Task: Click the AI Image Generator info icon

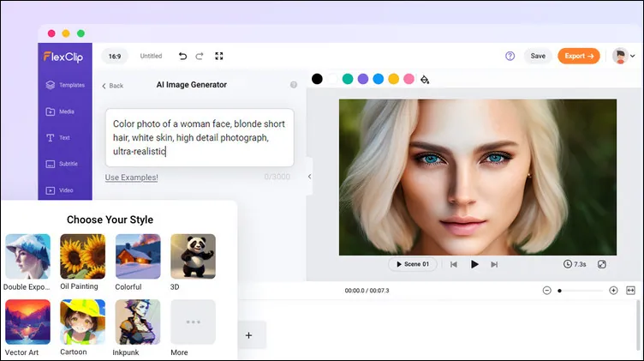Action: point(294,85)
